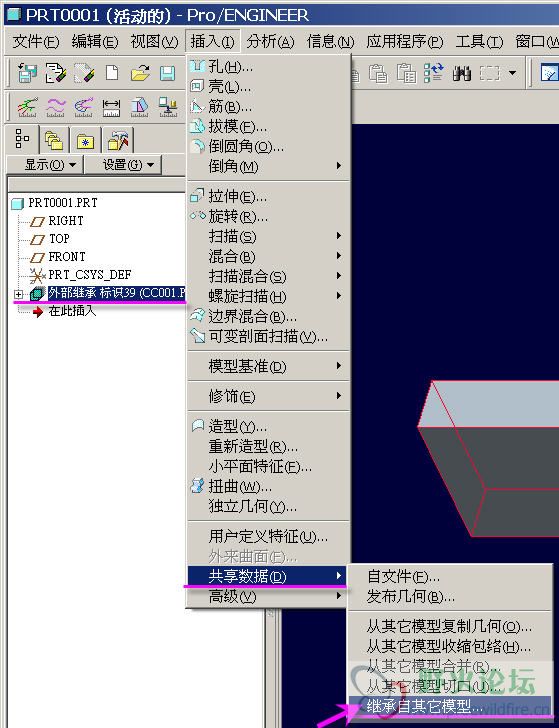Screen dimensions: 559x728
Task: Expand the 扫描混合(S) submenu
Action: pos(268,277)
